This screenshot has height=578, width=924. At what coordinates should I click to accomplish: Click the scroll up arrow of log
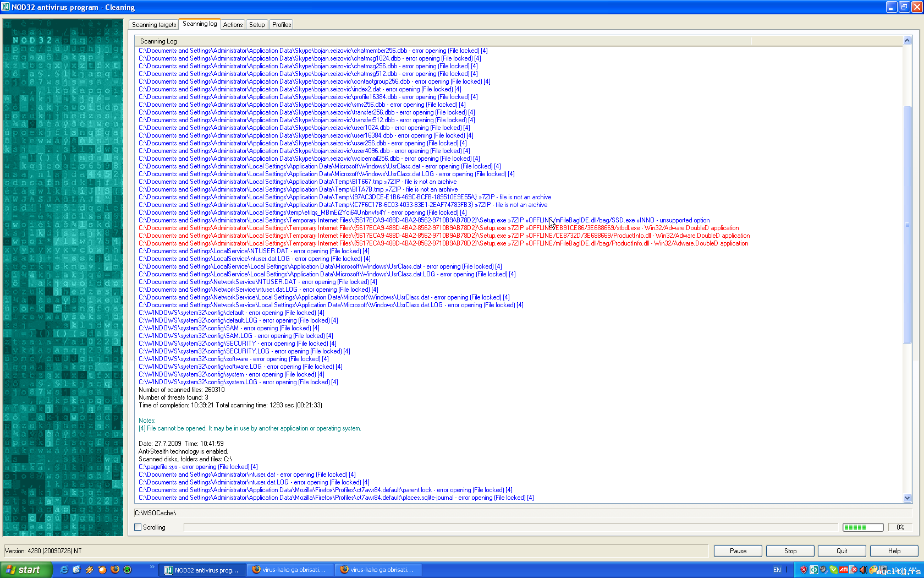tap(908, 40)
